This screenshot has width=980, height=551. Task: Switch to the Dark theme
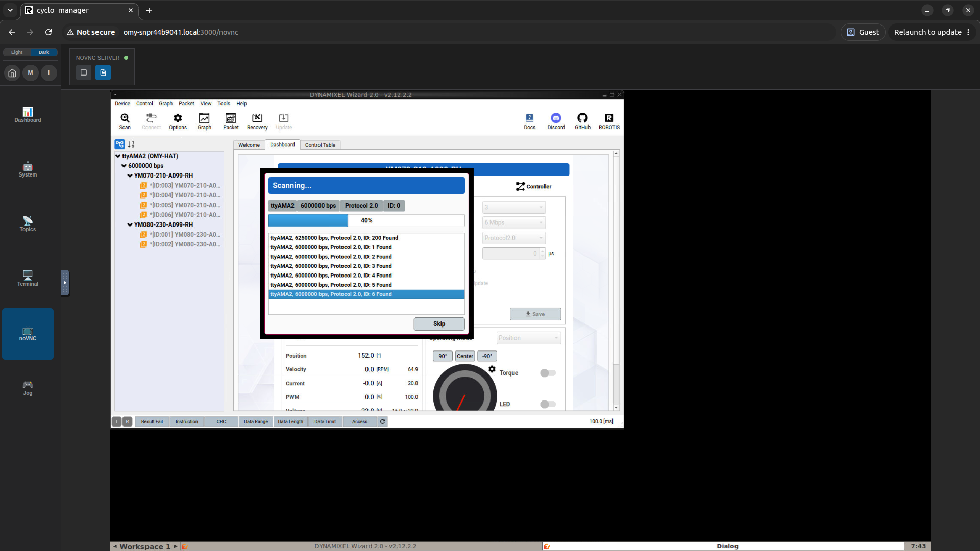coord(44,52)
